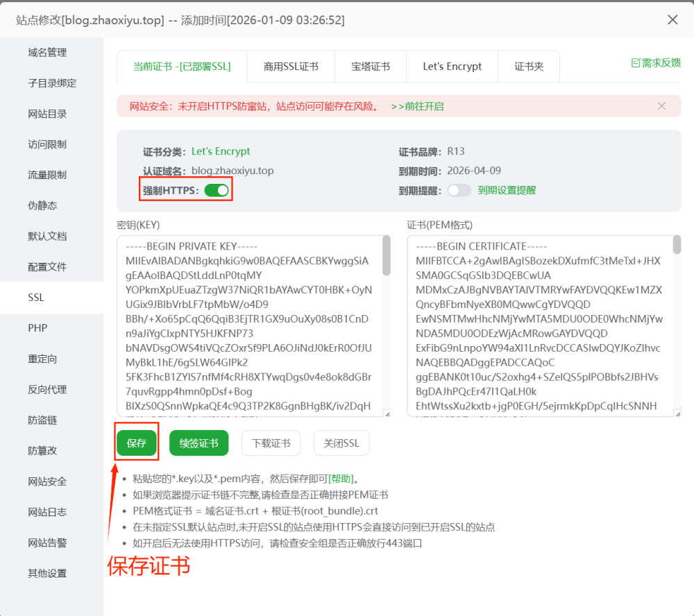The width and height of the screenshot is (694, 616).
Task: Click the certificate brand value R13
Action: (x=456, y=151)
